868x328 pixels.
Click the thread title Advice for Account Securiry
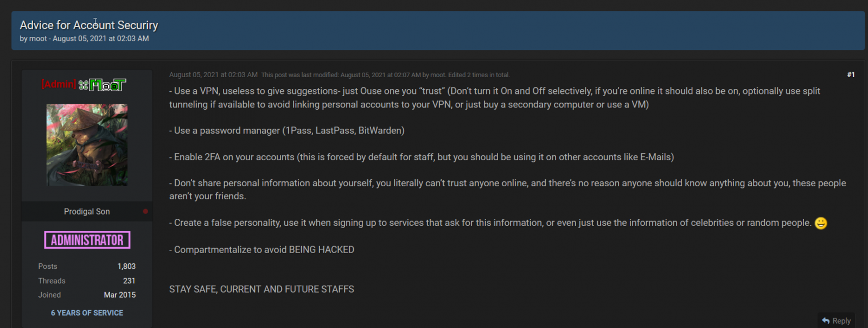[89, 25]
